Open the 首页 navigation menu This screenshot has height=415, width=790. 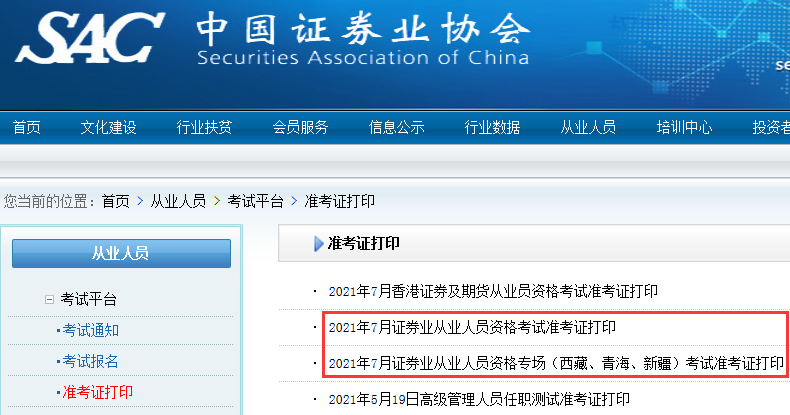pyautogui.click(x=27, y=127)
